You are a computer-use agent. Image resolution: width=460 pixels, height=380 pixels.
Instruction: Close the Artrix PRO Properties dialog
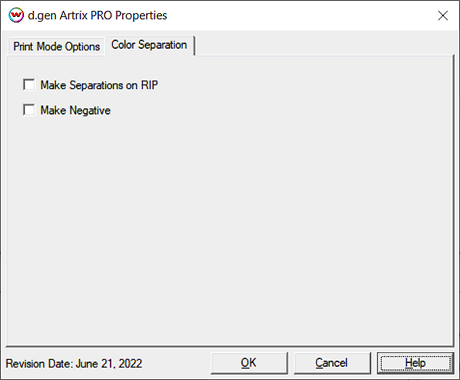443,15
